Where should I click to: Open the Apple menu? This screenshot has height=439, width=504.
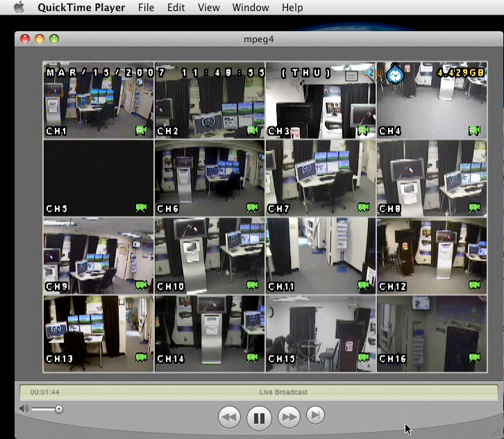(x=19, y=7)
